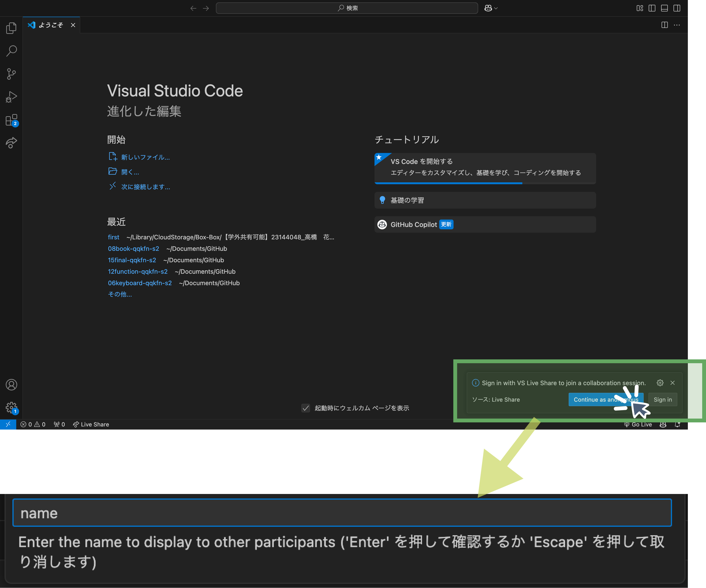This screenshot has height=588, width=706.
Task: Open recent folder first
Action: click(x=114, y=237)
